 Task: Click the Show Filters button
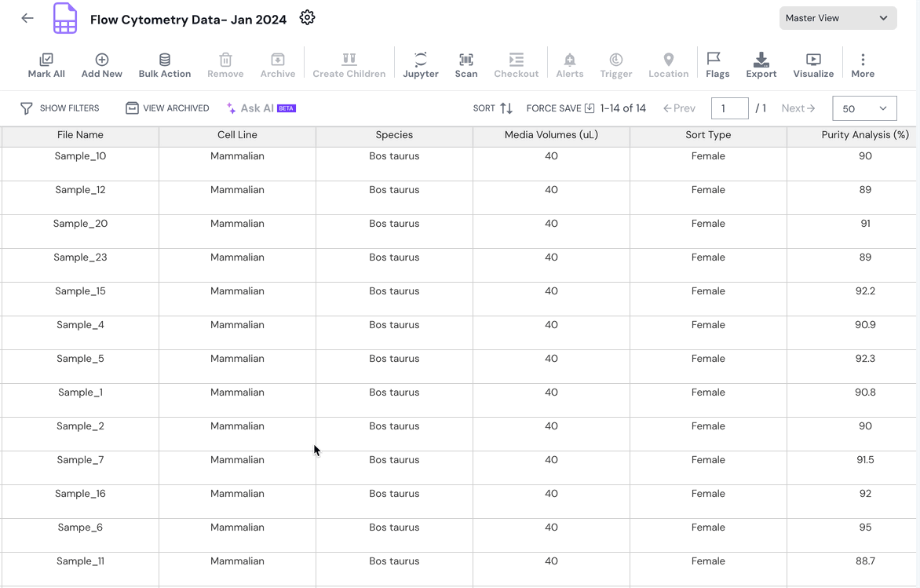60,108
